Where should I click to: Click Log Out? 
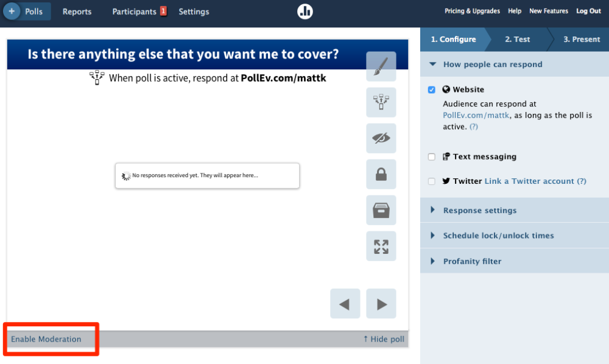[588, 11]
